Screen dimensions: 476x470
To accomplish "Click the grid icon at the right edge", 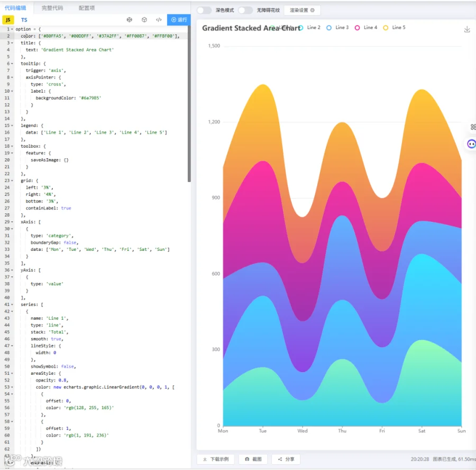I will pos(473,127).
